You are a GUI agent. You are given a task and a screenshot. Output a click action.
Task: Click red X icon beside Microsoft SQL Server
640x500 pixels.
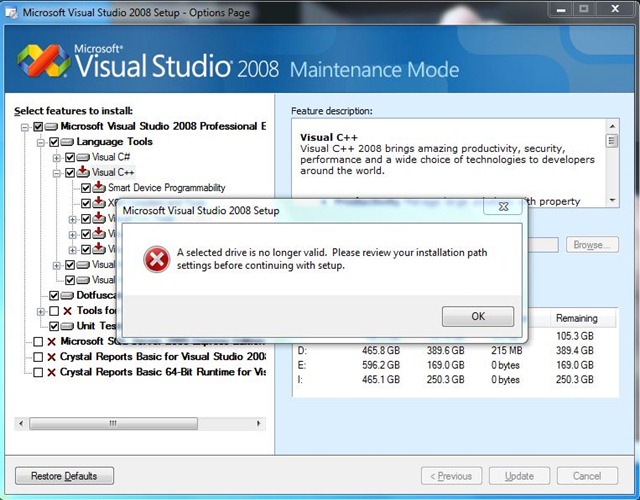51,342
